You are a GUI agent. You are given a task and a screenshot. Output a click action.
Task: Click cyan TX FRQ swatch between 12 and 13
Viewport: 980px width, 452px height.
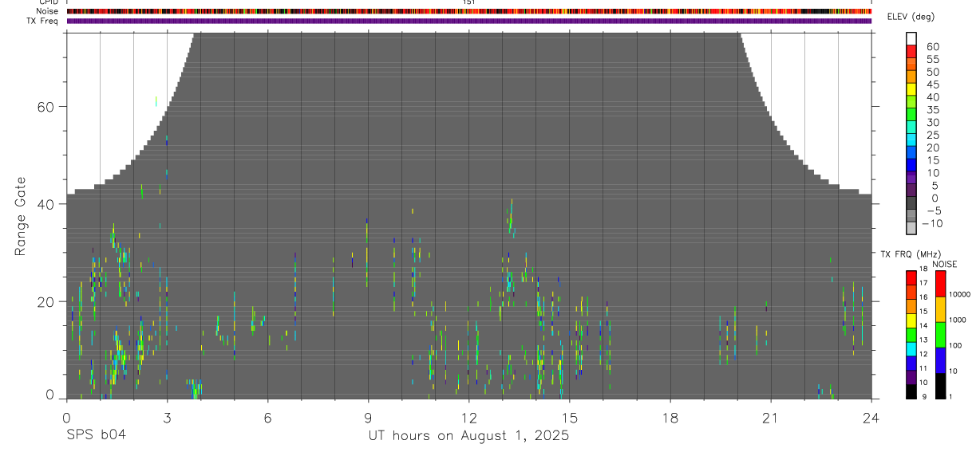911,348
